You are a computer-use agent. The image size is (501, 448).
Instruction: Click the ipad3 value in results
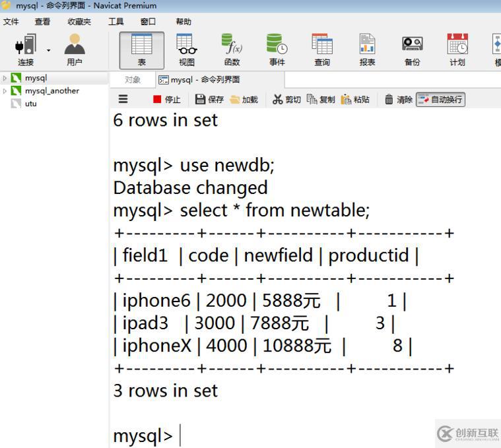[145, 323]
